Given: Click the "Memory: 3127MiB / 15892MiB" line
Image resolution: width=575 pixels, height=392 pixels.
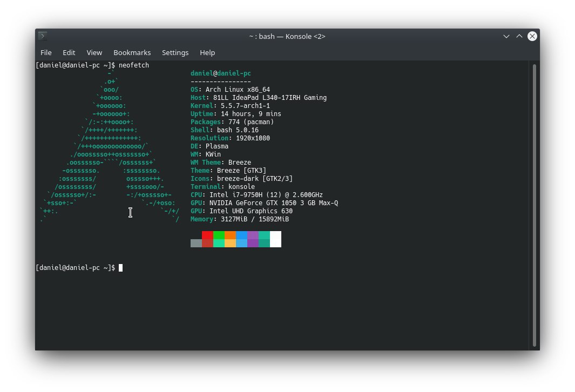Looking at the screenshot, I should pos(240,219).
